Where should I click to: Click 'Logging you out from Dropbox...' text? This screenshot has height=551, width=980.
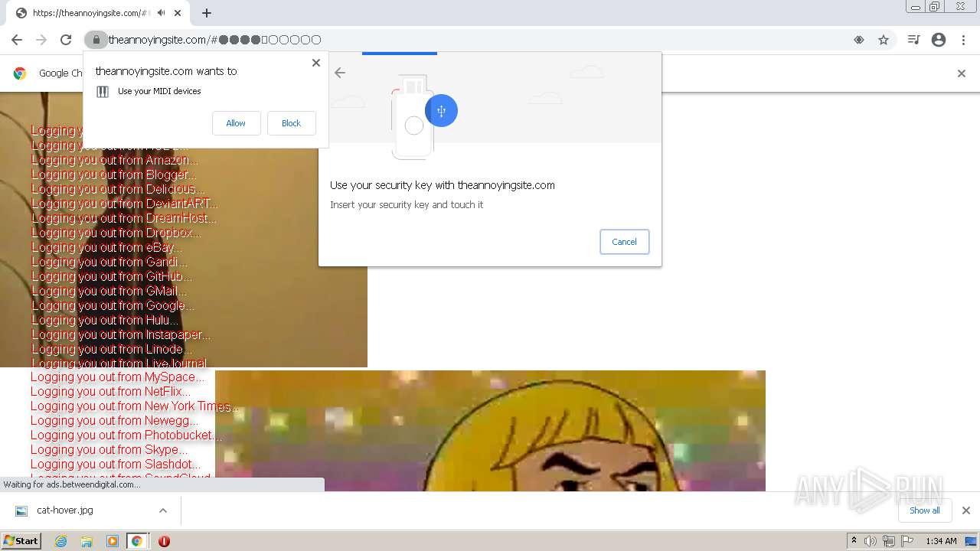pos(116,233)
